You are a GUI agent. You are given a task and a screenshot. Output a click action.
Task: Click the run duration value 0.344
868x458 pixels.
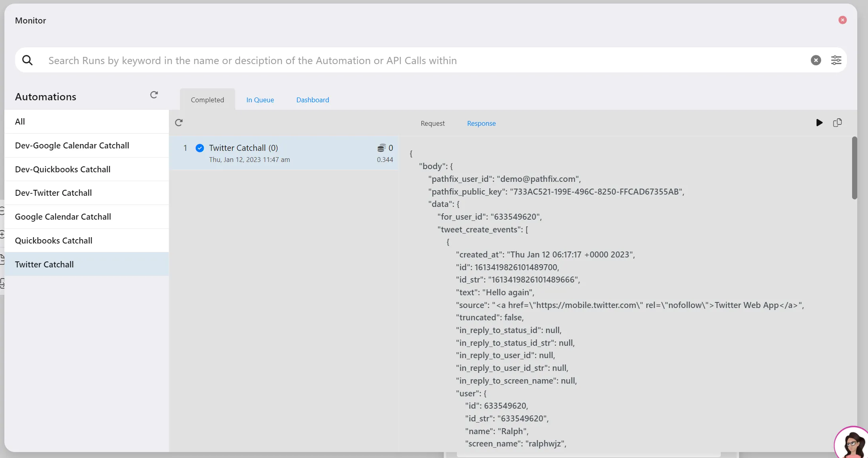[x=385, y=160]
